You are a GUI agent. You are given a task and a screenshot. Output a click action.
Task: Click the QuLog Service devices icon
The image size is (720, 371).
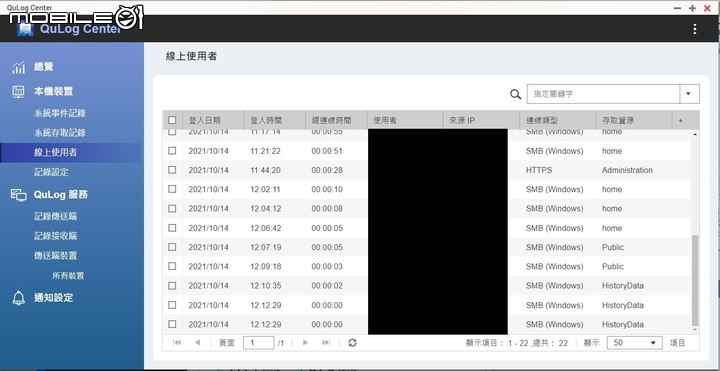18,195
